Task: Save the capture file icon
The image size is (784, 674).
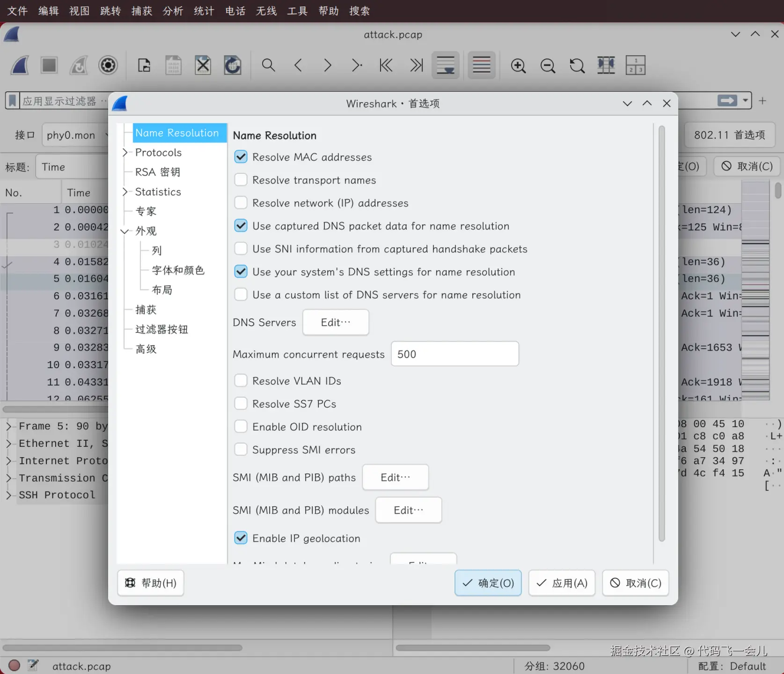Action: tap(173, 65)
